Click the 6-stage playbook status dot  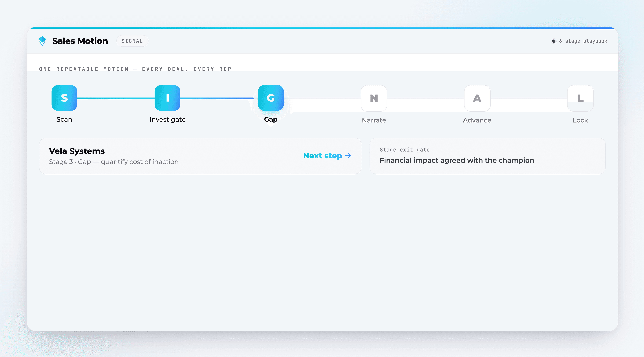click(x=554, y=41)
